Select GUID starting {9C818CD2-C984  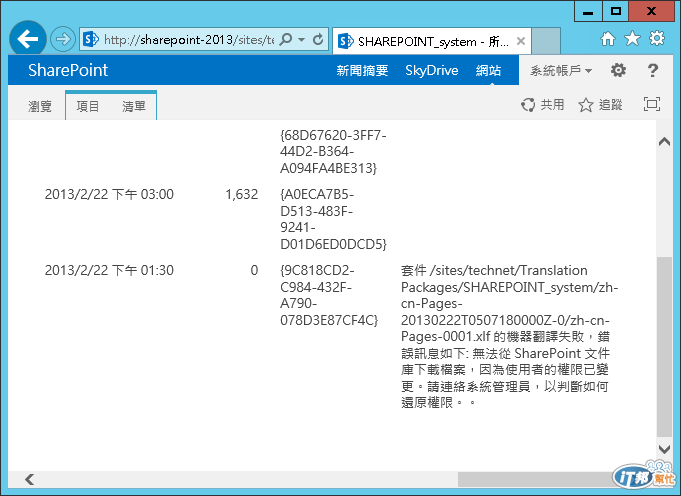[x=329, y=295]
